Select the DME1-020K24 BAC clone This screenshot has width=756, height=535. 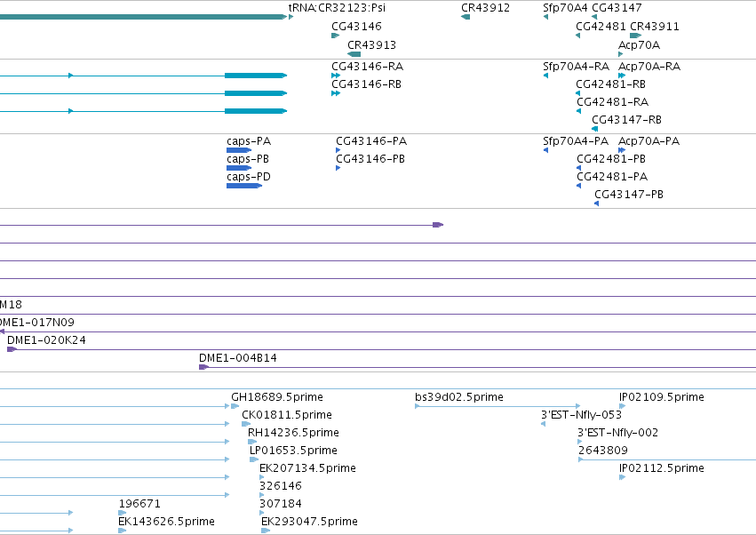(381, 349)
